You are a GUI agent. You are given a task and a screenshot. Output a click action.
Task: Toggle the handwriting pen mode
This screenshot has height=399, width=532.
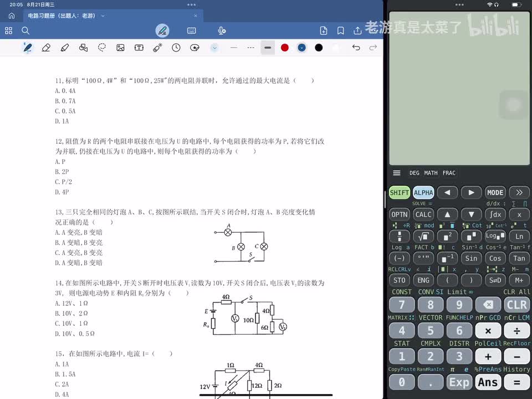tap(162, 30)
